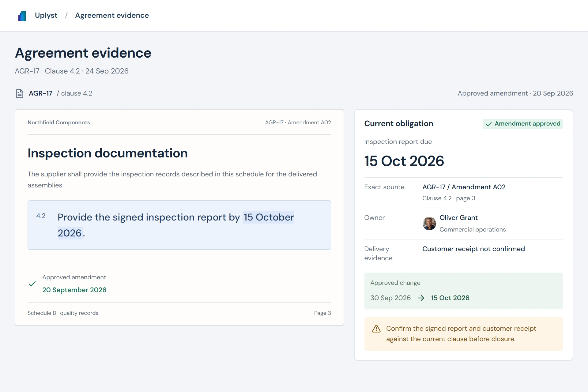Click the "Commercial operations" role text
This screenshot has width=588, height=392.
pyautogui.click(x=473, y=229)
